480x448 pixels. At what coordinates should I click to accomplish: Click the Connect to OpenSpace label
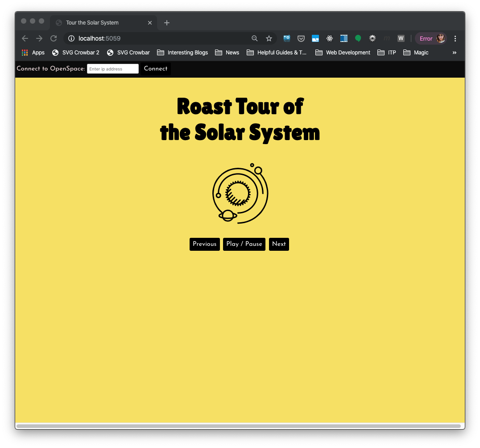tap(51, 69)
